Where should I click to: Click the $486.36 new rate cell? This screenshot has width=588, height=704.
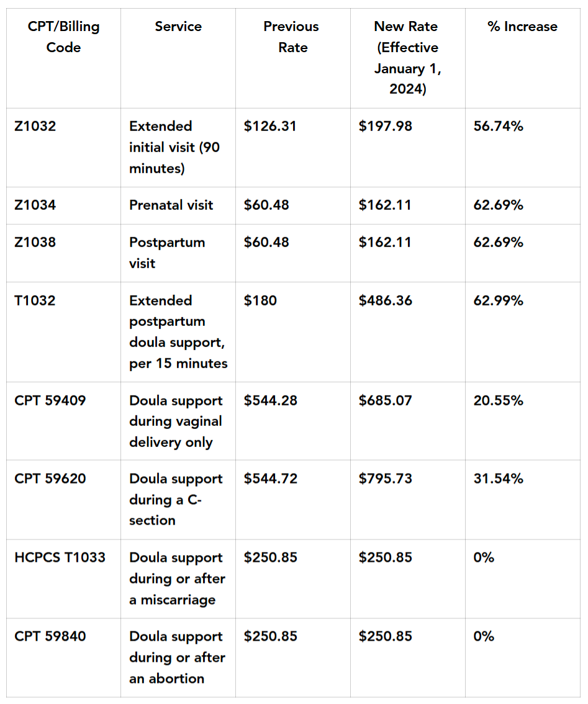[386, 300]
